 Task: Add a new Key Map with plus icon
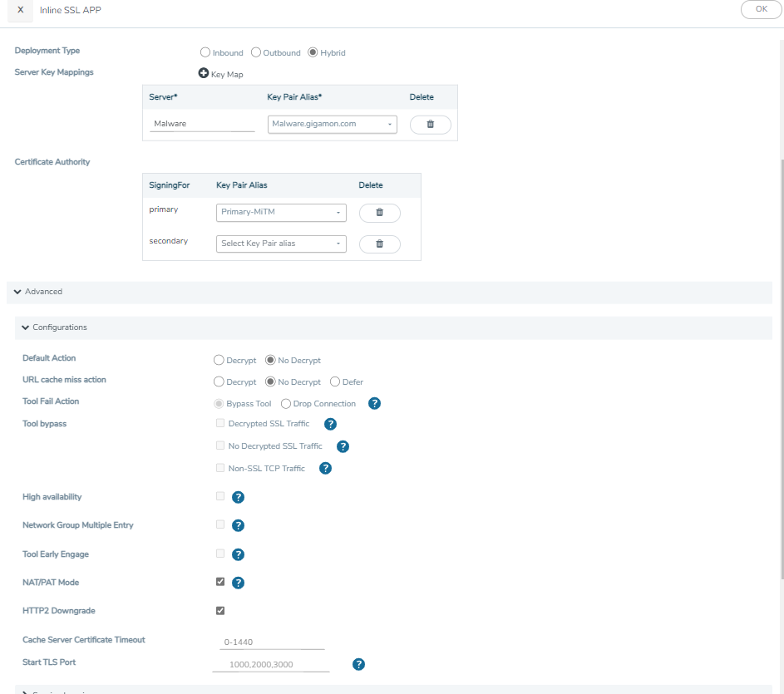pos(204,73)
